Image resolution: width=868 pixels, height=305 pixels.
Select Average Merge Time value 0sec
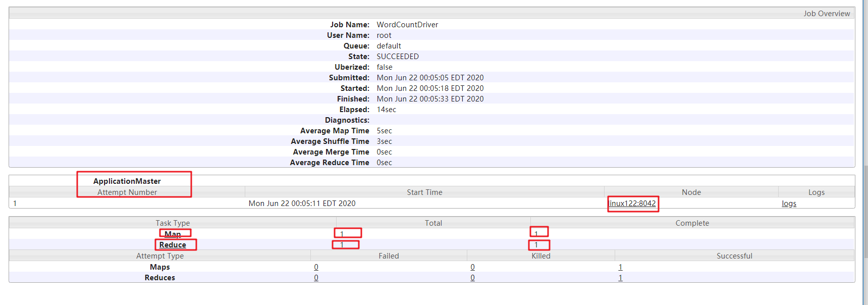(384, 152)
